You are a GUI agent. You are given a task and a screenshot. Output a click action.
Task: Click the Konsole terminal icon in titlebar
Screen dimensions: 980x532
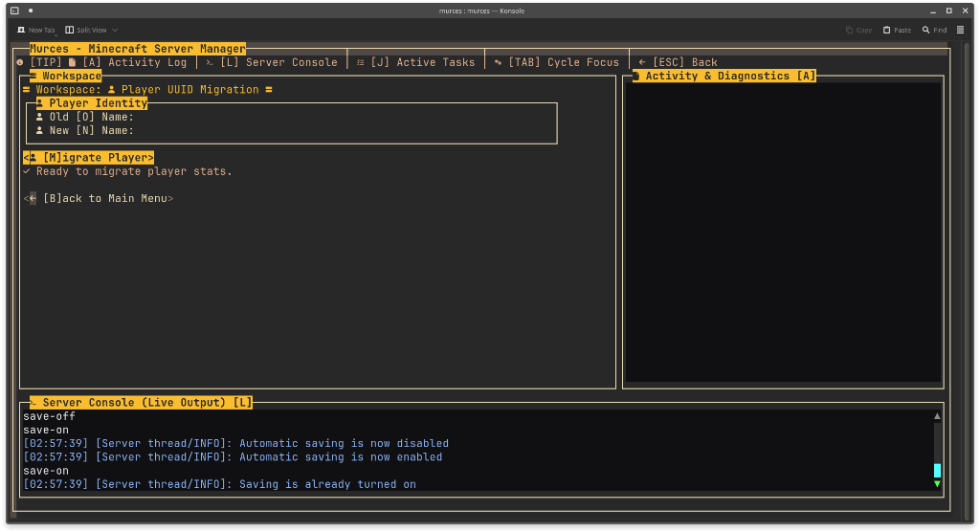point(14,11)
